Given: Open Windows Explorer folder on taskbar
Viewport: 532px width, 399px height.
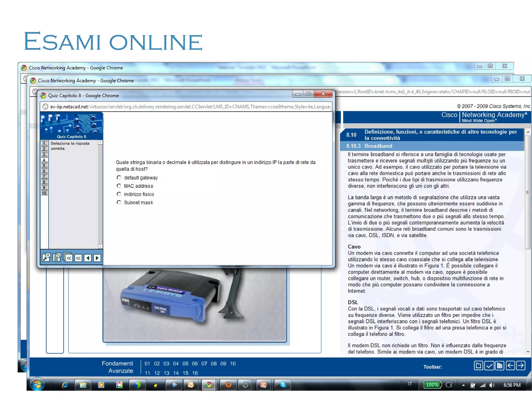Looking at the screenshot, I should pos(83,385).
